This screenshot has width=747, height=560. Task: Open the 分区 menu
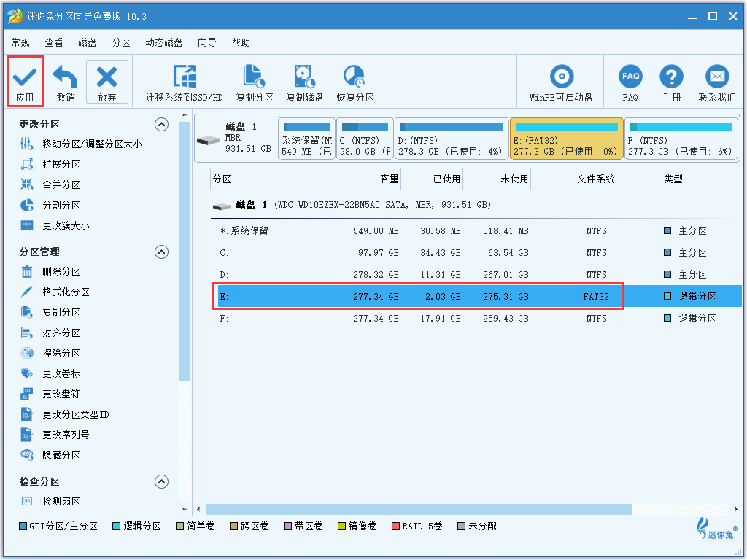pyautogui.click(x=121, y=43)
